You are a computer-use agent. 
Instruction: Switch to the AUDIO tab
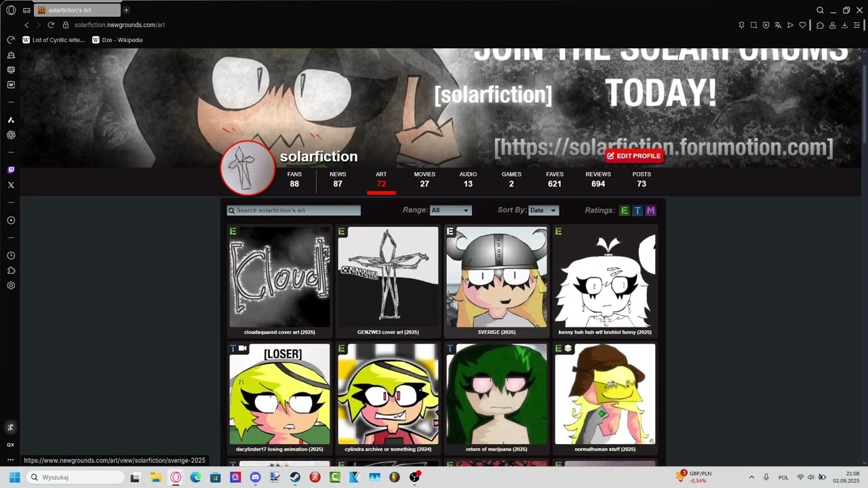click(x=468, y=180)
